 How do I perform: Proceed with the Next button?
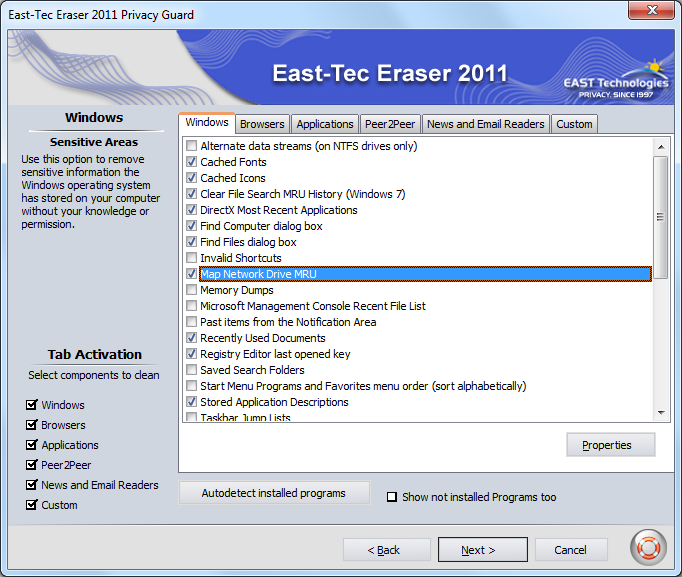pos(483,550)
